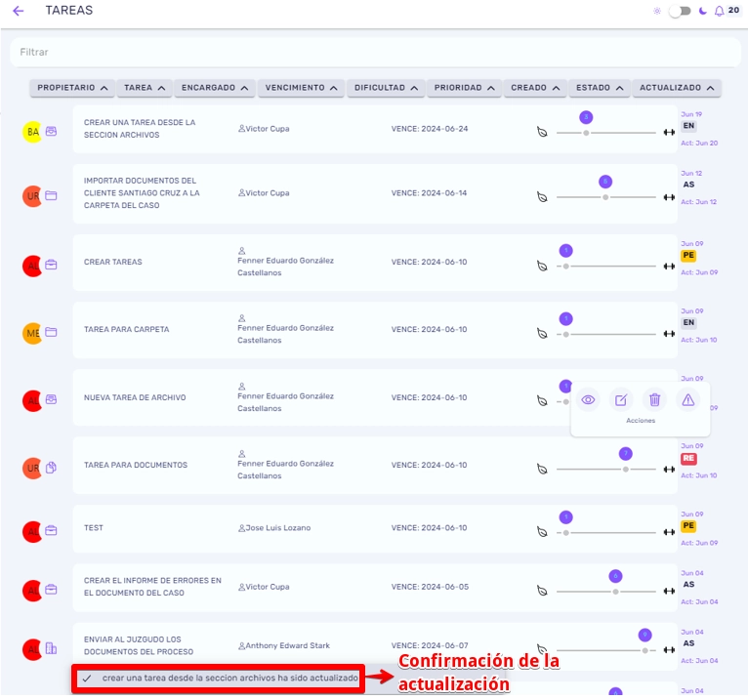Click EN status badge on TAREA PARA CARPETA row

pyautogui.click(x=688, y=323)
